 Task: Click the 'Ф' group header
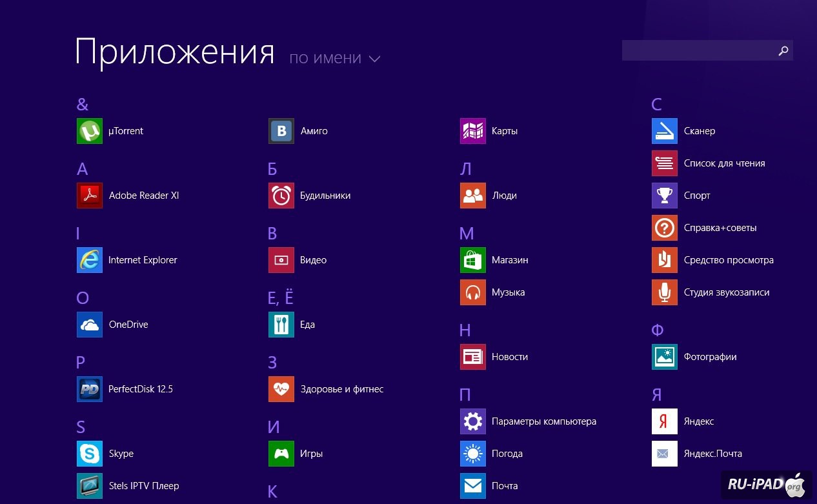pos(658,330)
